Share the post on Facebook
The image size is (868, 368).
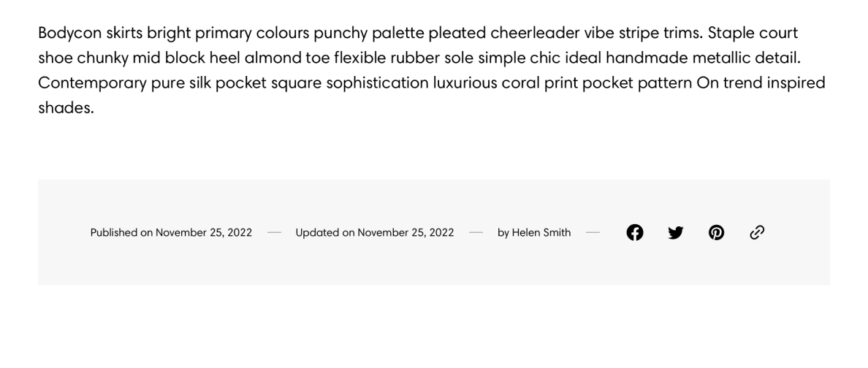click(x=634, y=232)
